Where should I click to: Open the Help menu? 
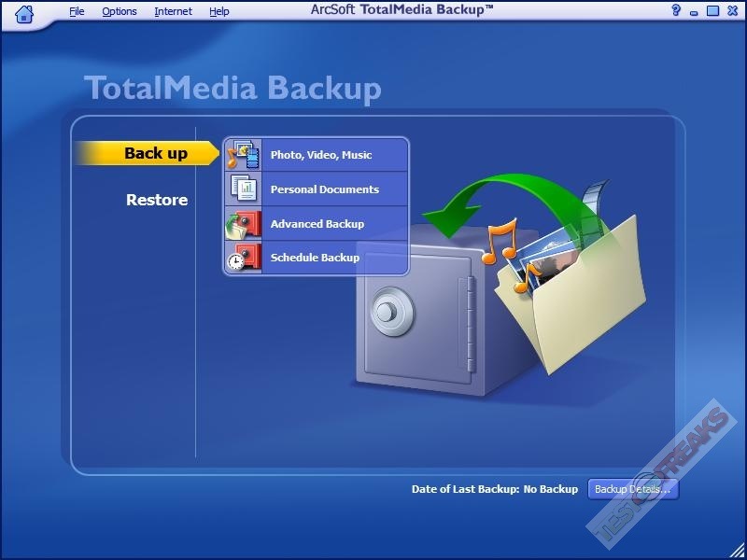[x=219, y=11]
